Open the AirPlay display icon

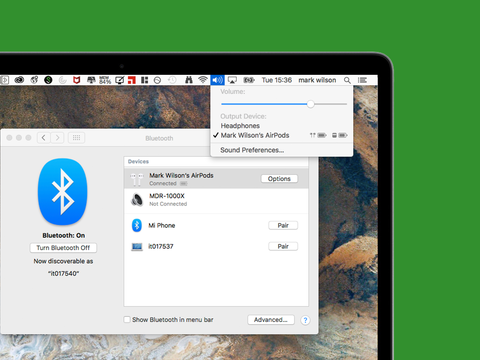(x=232, y=80)
